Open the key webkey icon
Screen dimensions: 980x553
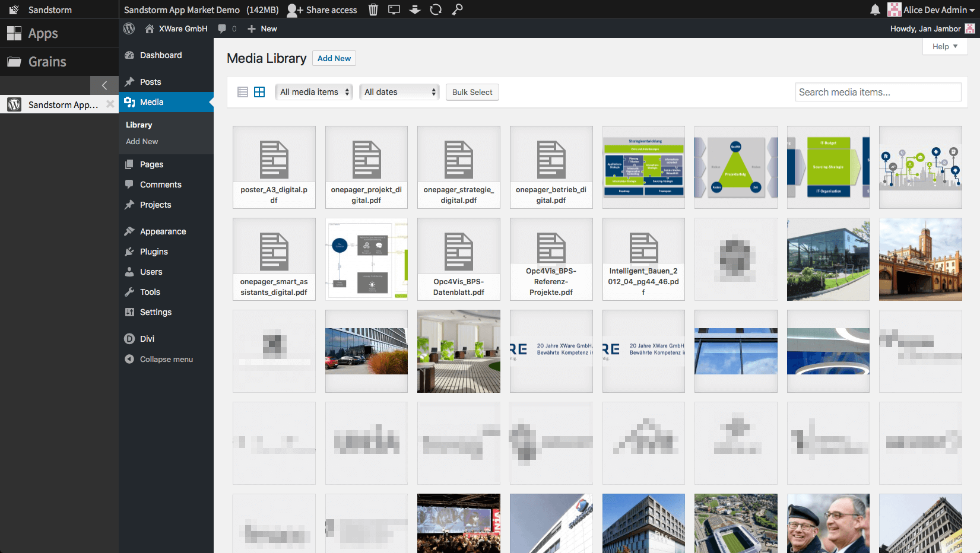(457, 9)
